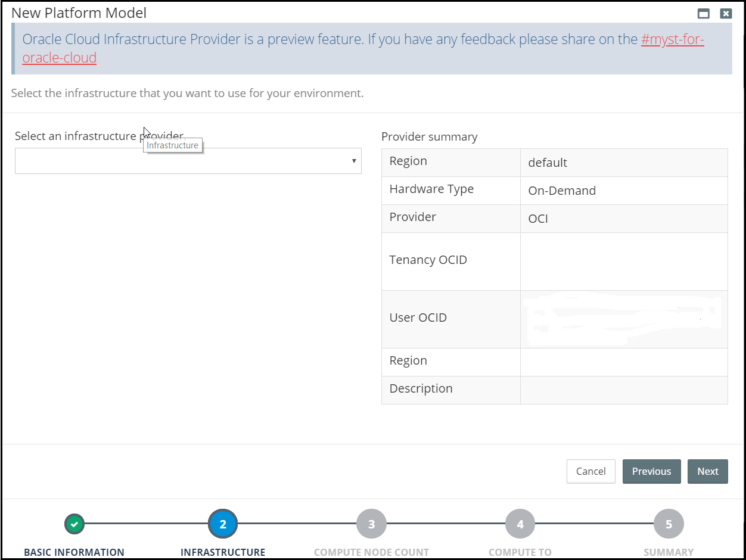Viewport: 746px width, 560px height.
Task: Select the Compute Node Count step label
Action: click(371, 552)
